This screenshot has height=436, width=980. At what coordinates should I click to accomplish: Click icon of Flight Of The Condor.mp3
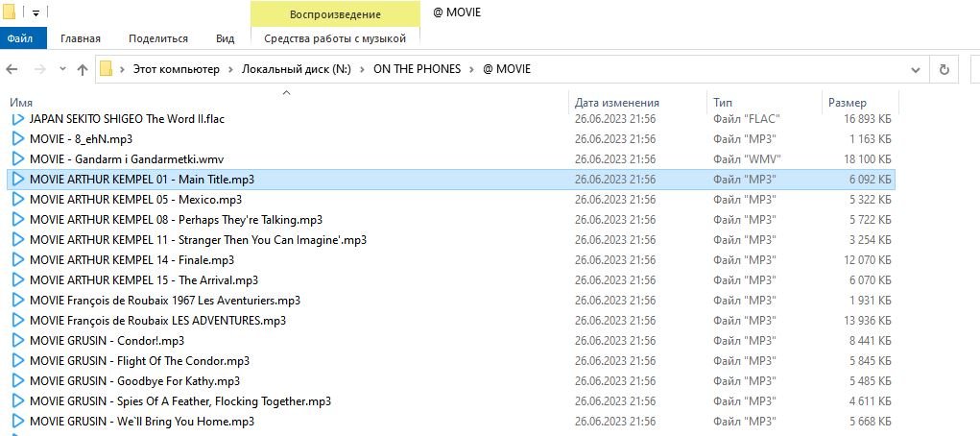[x=18, y=361]
